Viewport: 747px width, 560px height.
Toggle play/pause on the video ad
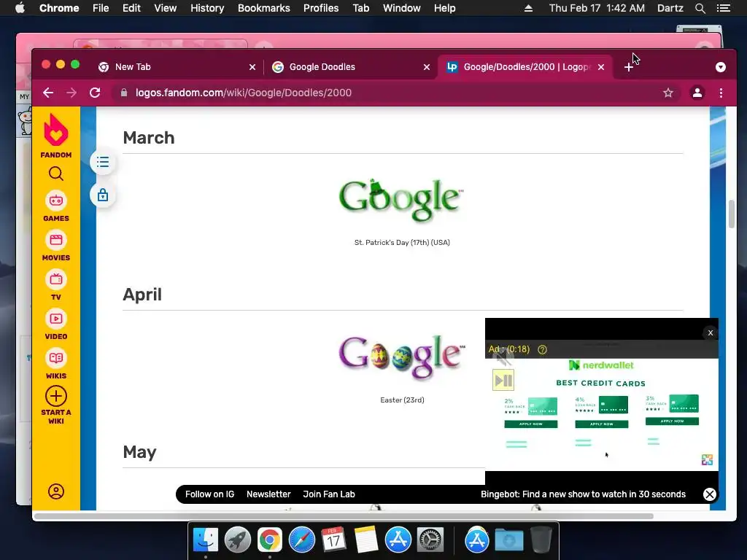[503, 380]
